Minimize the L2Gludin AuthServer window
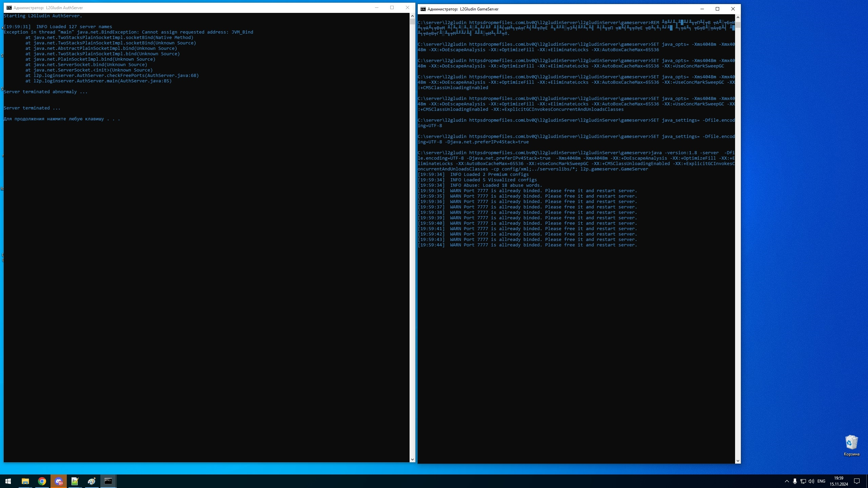The height and width of the screenshot is (488, 868). tap(376, 8)
